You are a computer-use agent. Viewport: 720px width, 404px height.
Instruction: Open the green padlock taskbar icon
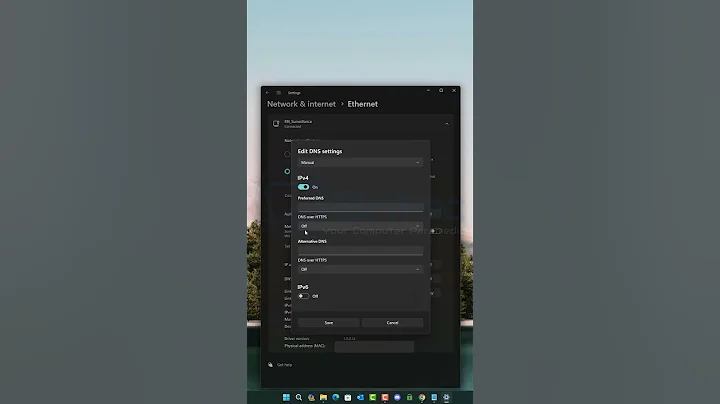tap(409, 398)
